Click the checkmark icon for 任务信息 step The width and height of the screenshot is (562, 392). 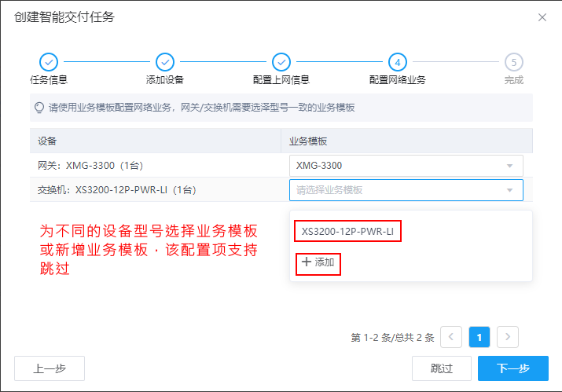(x=48, y=62)
